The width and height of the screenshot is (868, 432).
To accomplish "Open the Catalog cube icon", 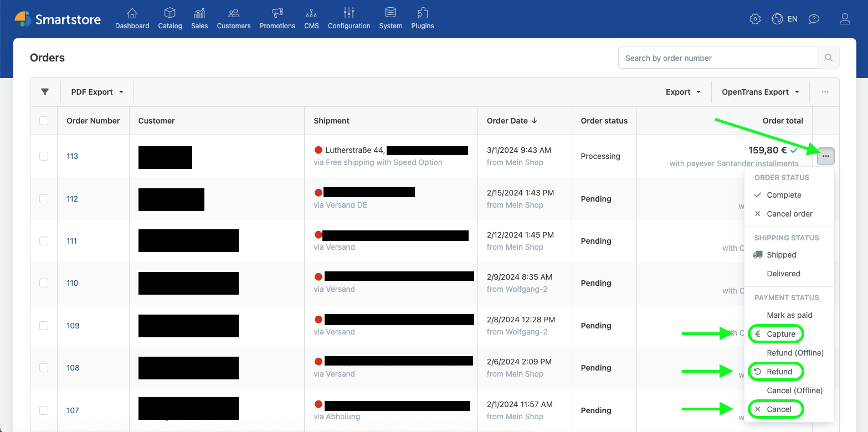I will click(x=170, y=13).
